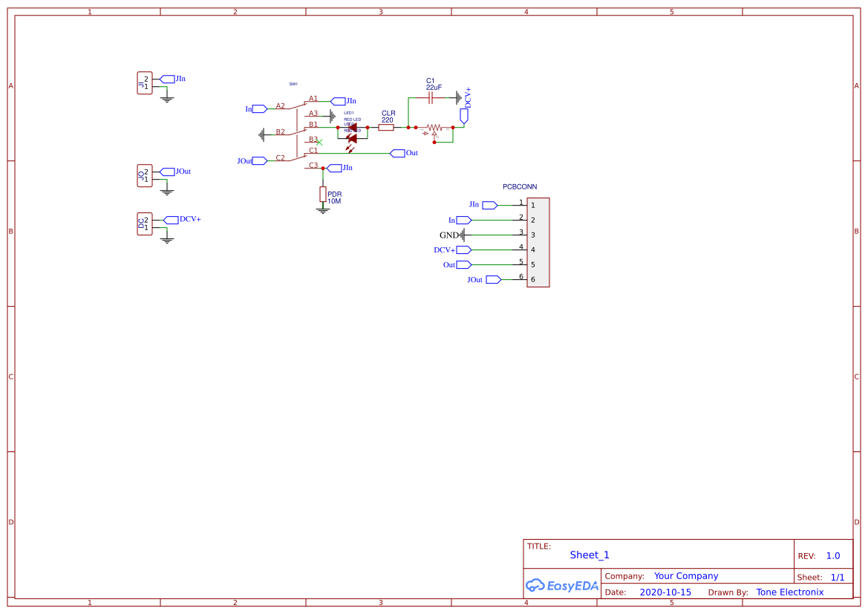
Task: Select the Out netflag wired to C1 contact
Action: click(399, 153)
